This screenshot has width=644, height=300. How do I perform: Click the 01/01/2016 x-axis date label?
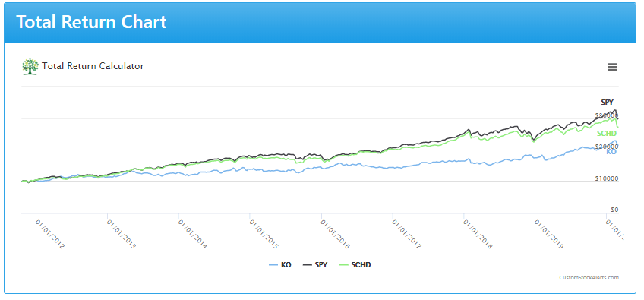[x=336, y=234]
